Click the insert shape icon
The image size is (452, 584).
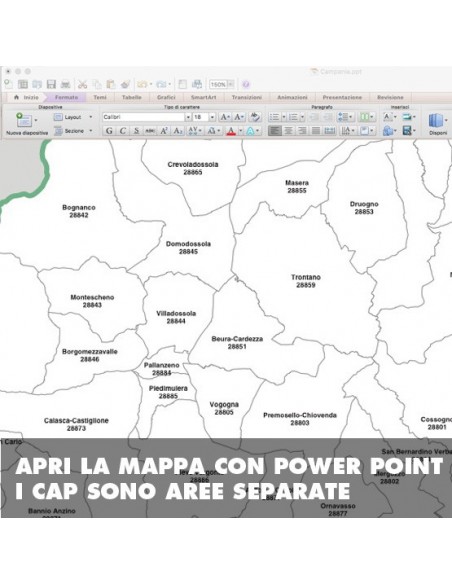click(388, 131)
